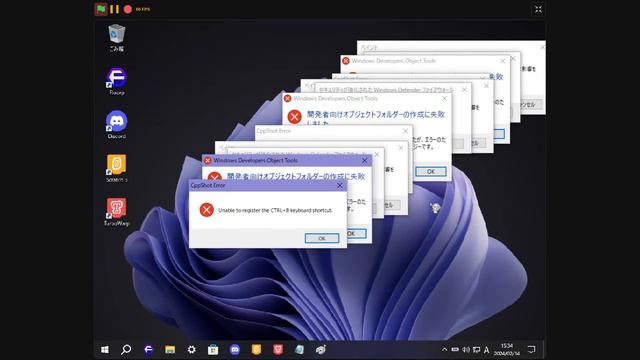Click the network icon in the system tray

[x=476, y=350]
